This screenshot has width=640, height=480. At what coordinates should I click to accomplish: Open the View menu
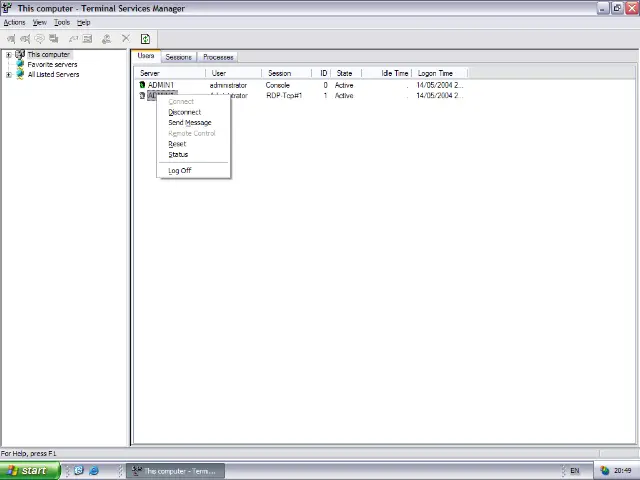point(40,22)
